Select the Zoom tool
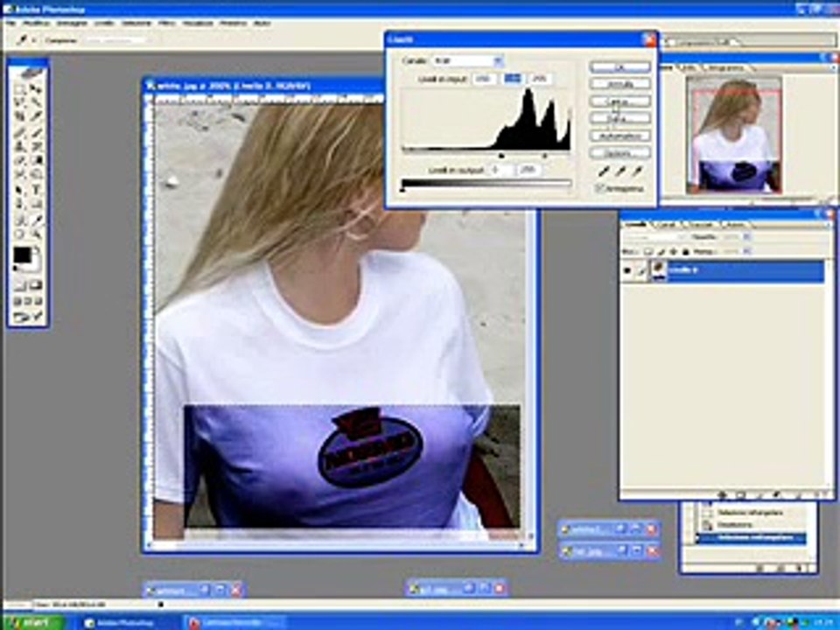 click(37, 234)
